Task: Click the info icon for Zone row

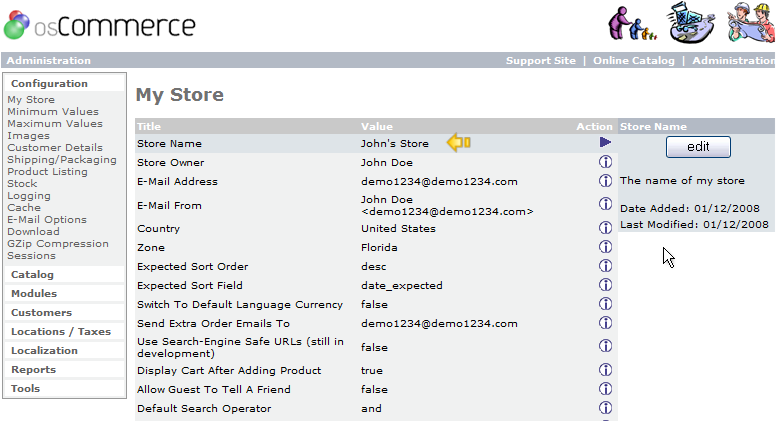Action: tap(605, 247)
